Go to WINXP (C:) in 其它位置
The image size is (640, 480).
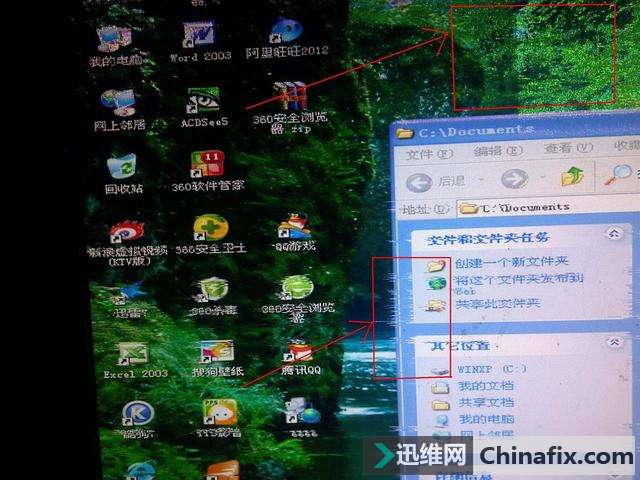491,369
